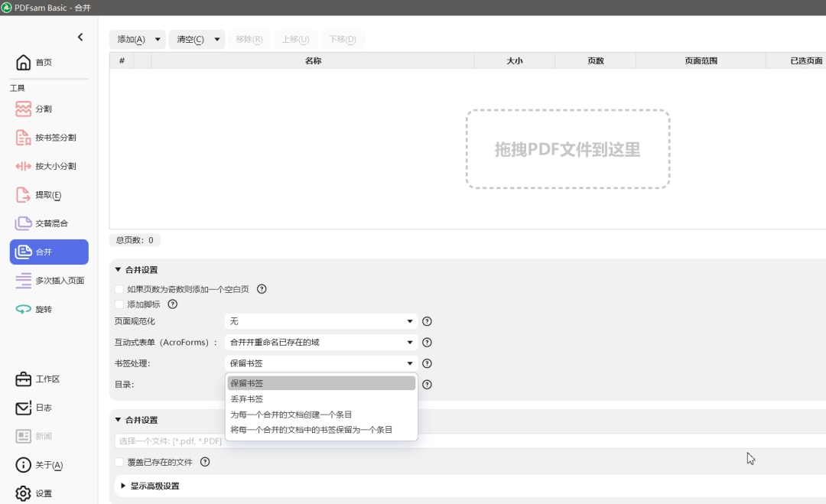Click the help icon beside 书签处理
Screen dimensions: 826x504
428,364
